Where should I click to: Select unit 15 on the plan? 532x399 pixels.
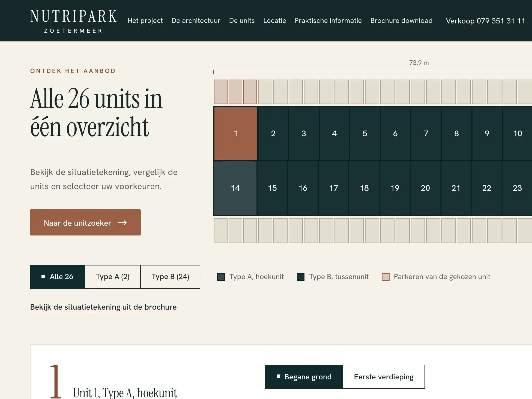(272, 188)
